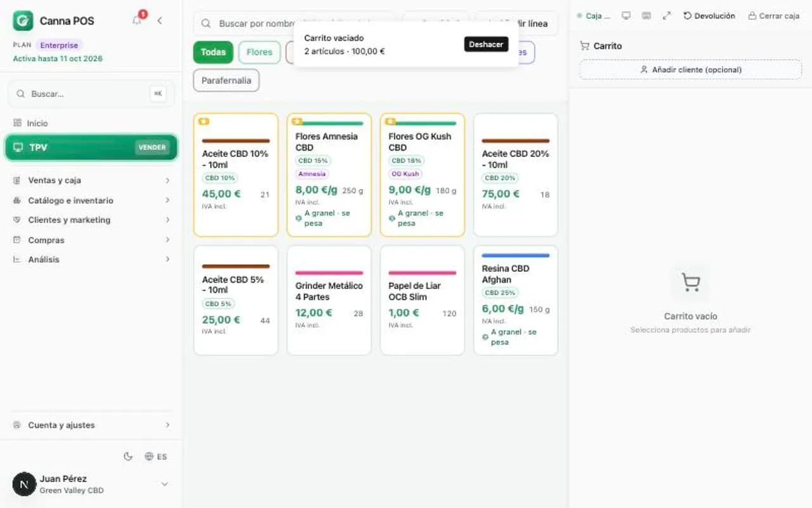Click Cerrar caja button
Screen dimensions: 812x508
[x=774, y=15]
